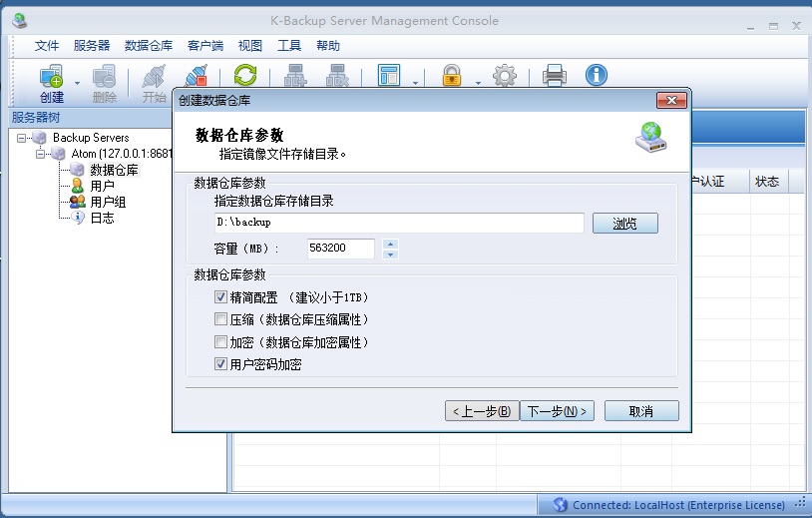Open the blue info icon in toolbar
Viewport: 812px width, 518px height.
click(597, 75)
